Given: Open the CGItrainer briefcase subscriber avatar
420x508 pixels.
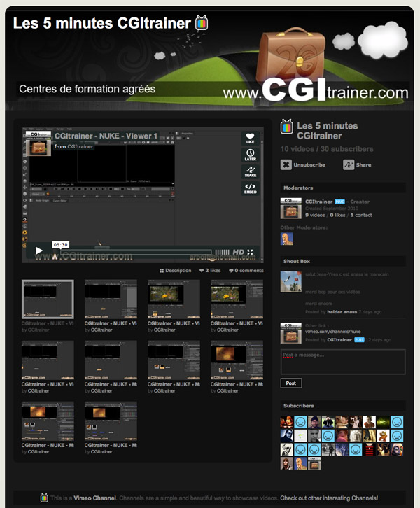Looking at the screenshot, I should point(314,463).
